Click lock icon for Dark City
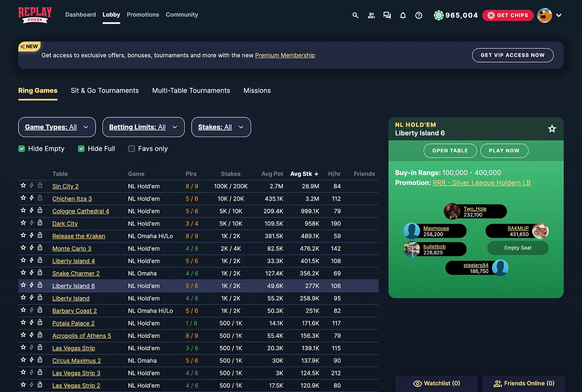This screenshot has height=392, width=582. tap(40, 223)
